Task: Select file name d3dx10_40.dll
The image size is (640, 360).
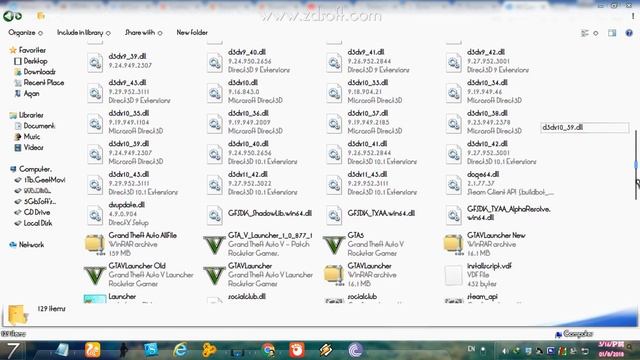Action: tap(248, 144)
